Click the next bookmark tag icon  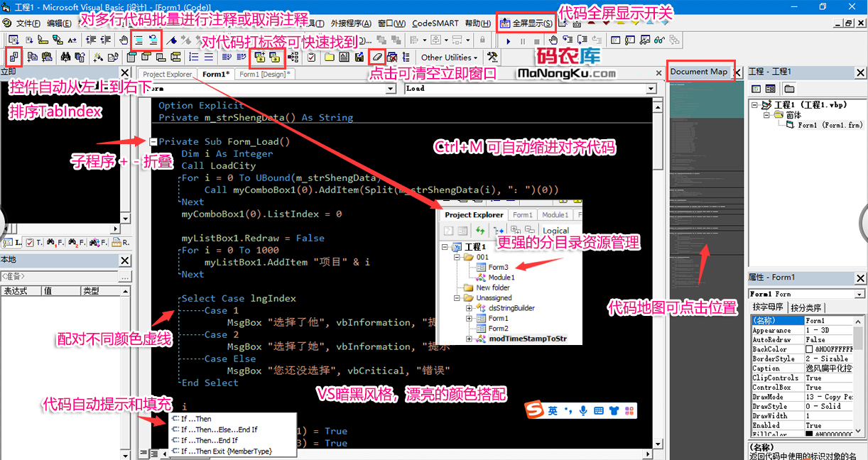click(274, 57)
